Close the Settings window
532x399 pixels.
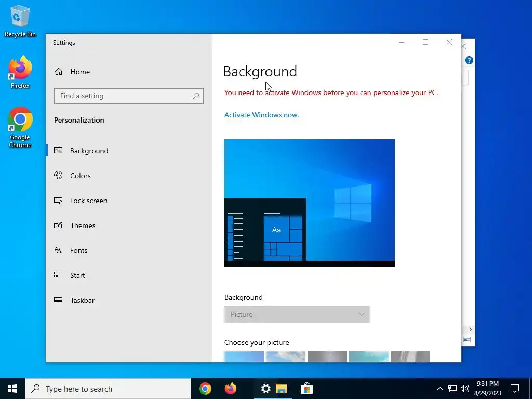(449, 42)
